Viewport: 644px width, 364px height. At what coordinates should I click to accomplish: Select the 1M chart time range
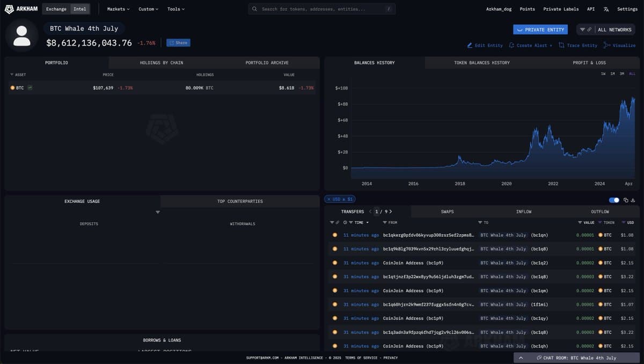point(612,74)
